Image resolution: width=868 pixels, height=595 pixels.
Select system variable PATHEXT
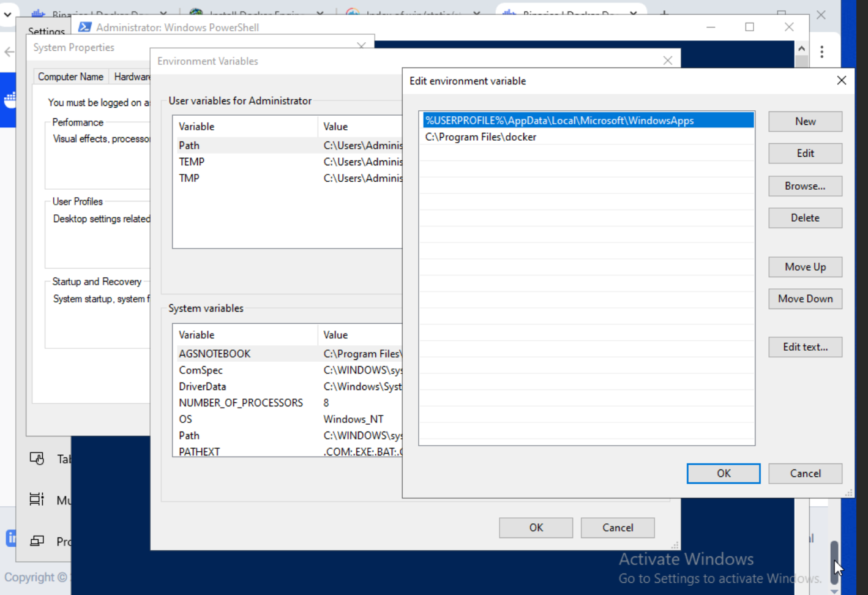[x=288, y=452]
